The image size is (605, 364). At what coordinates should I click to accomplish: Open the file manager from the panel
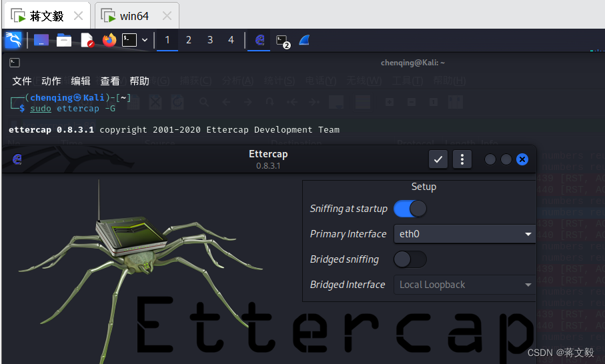click(x=63, y=40)
